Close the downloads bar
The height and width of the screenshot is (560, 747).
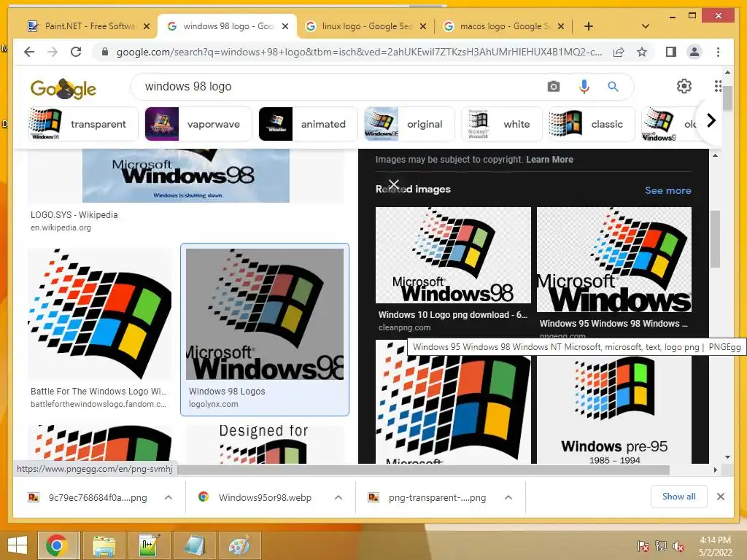click(721, 497)
